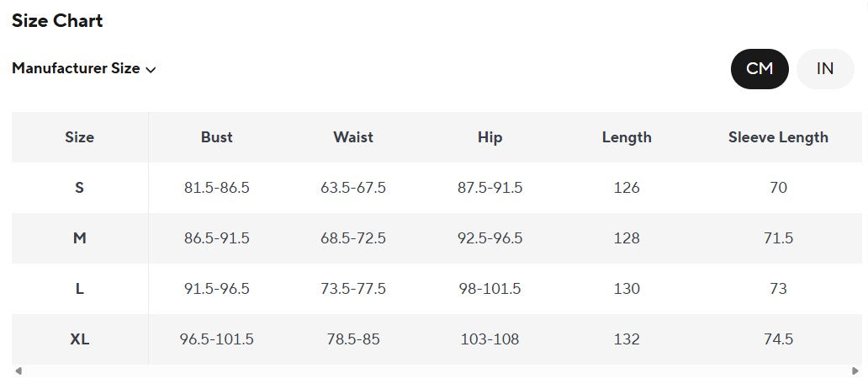Switch measurements to CM units

(x=759, y=69)
